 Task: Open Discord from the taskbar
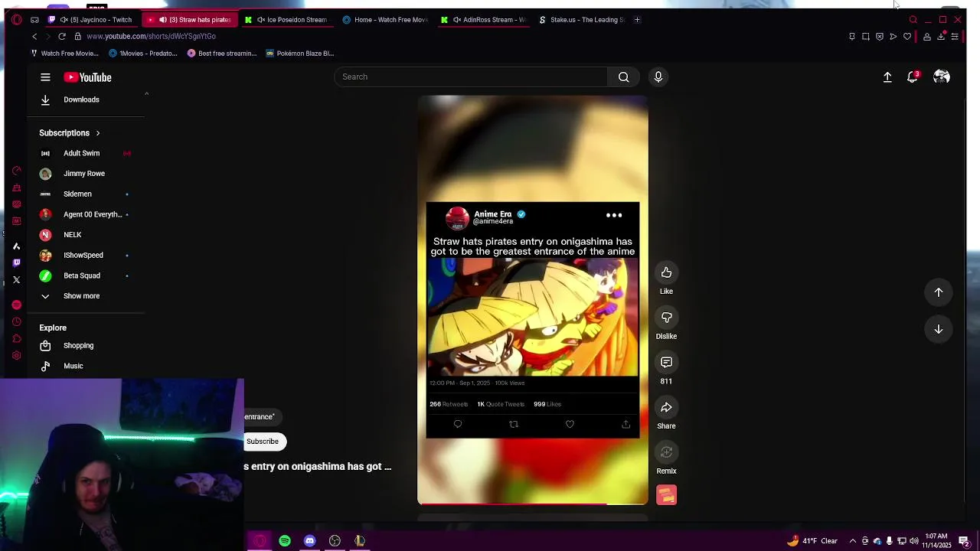[309, 541]
